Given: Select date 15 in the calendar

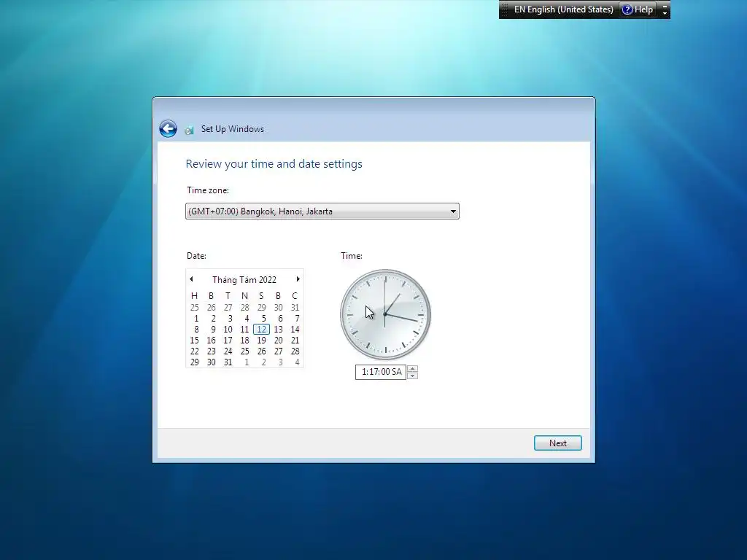Looking at the screenshot, I should click(194, 341).
